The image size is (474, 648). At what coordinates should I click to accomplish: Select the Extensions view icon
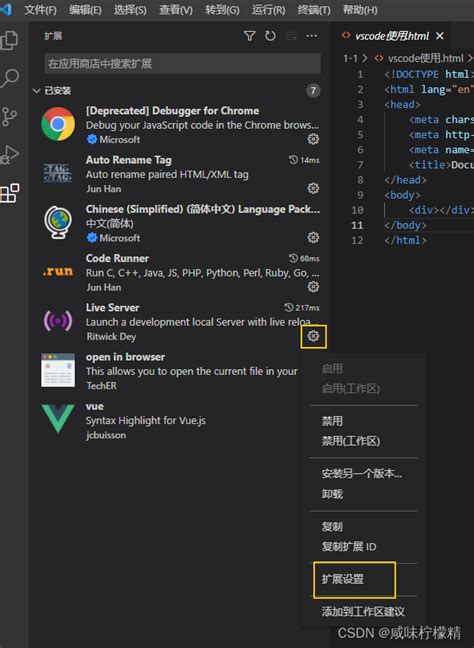click(x=9, y=193)
